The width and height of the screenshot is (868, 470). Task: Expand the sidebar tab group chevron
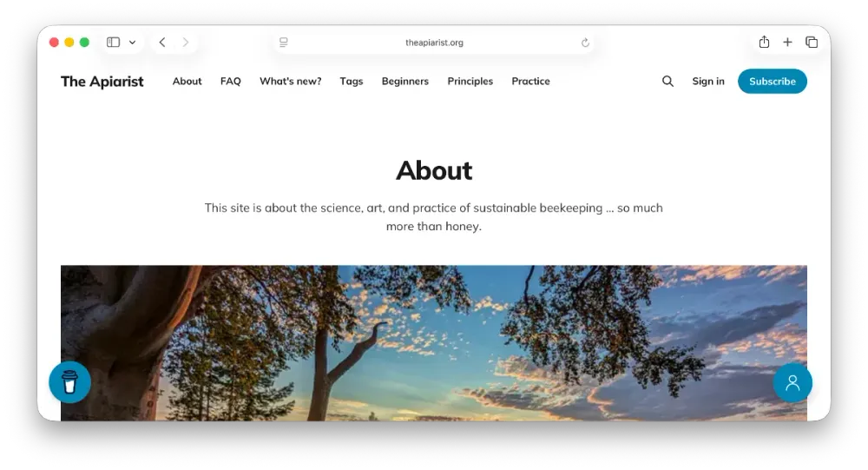point(132,42)
